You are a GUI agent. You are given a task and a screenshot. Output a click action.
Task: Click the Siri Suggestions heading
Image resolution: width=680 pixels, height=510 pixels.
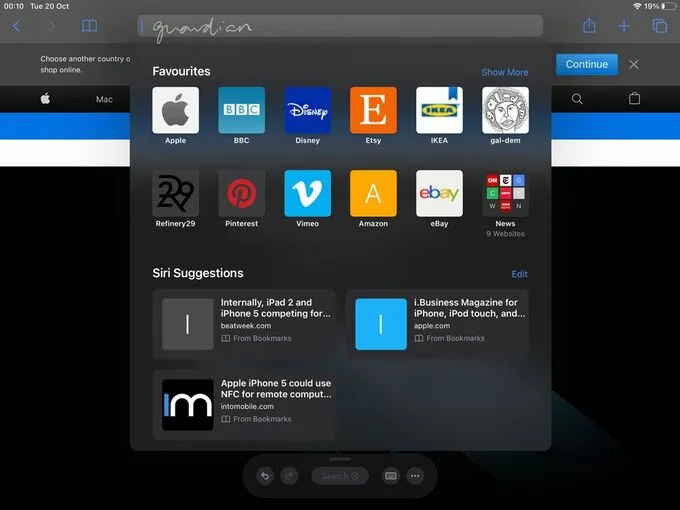[198, 273]
